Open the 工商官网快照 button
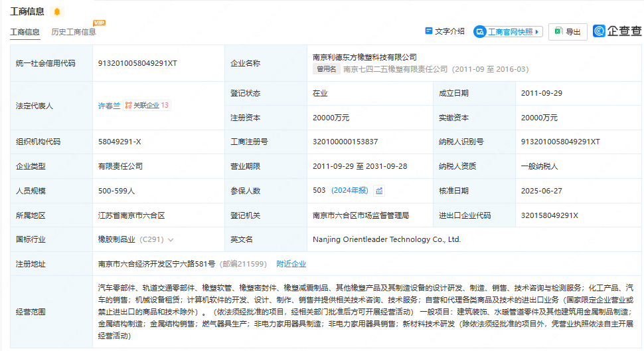The width and height of the screenshot is (644, 351). [508, 32]
